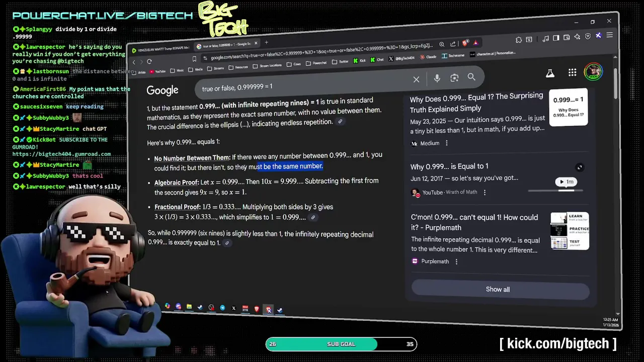
Task: Click the 'Fractional Proof:' heading text
Action: 178,207
